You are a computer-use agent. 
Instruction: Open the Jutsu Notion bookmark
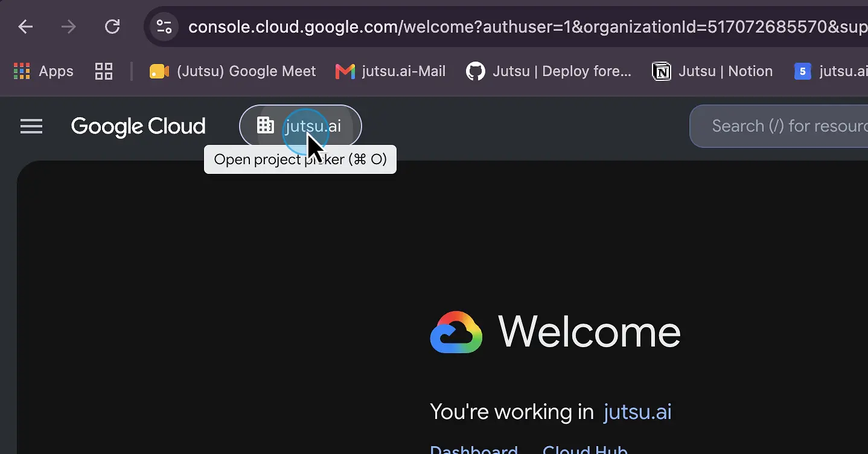tap(712, 71)
